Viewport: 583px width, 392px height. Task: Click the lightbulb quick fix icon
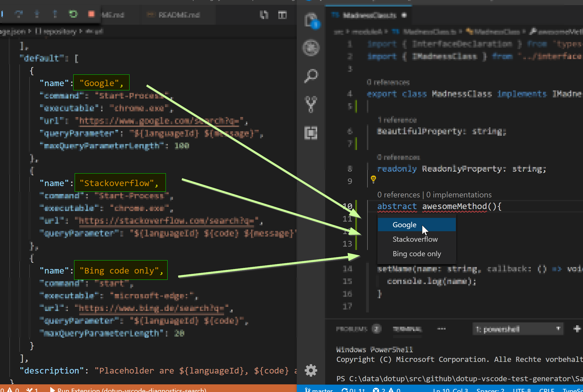[373, 179]
